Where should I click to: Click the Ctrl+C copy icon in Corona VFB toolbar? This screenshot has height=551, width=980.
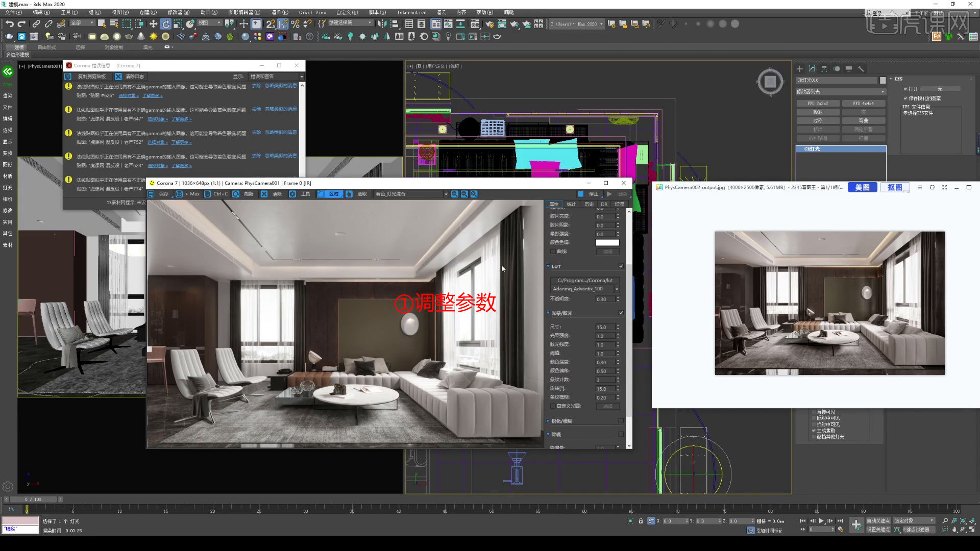click(208, 194)
